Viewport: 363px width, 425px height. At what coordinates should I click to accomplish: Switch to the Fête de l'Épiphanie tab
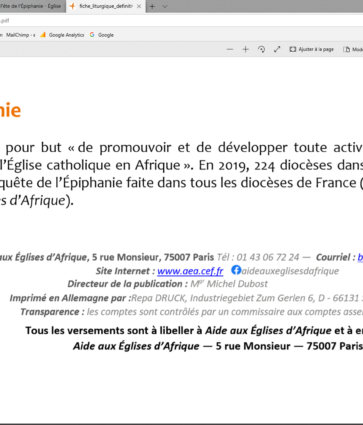pyautogui.click(x=31, y=6)
